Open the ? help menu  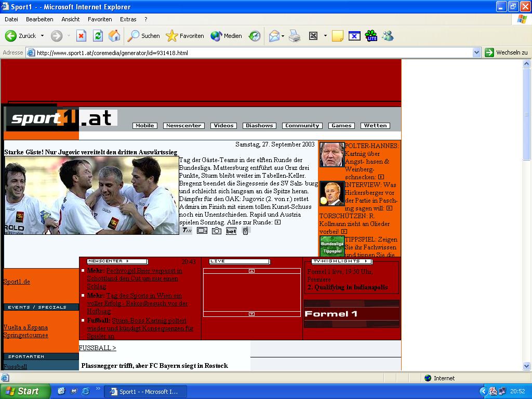tap(146, 19)
